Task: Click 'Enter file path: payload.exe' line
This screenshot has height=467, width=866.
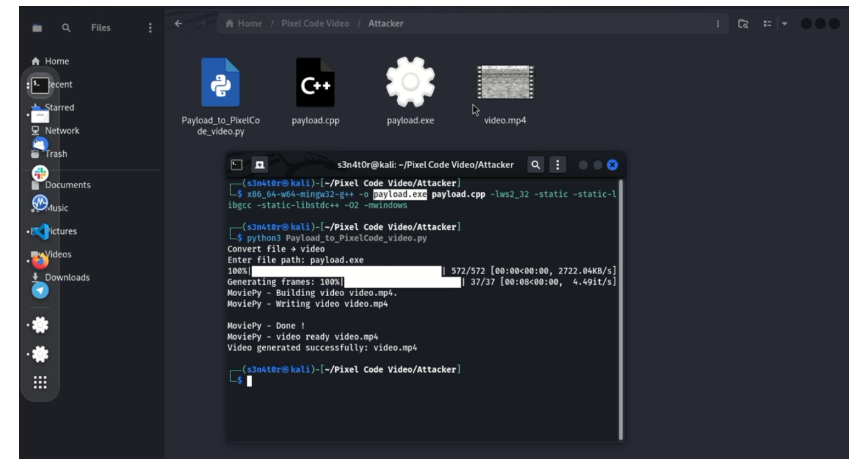Action: coord(295,260)
